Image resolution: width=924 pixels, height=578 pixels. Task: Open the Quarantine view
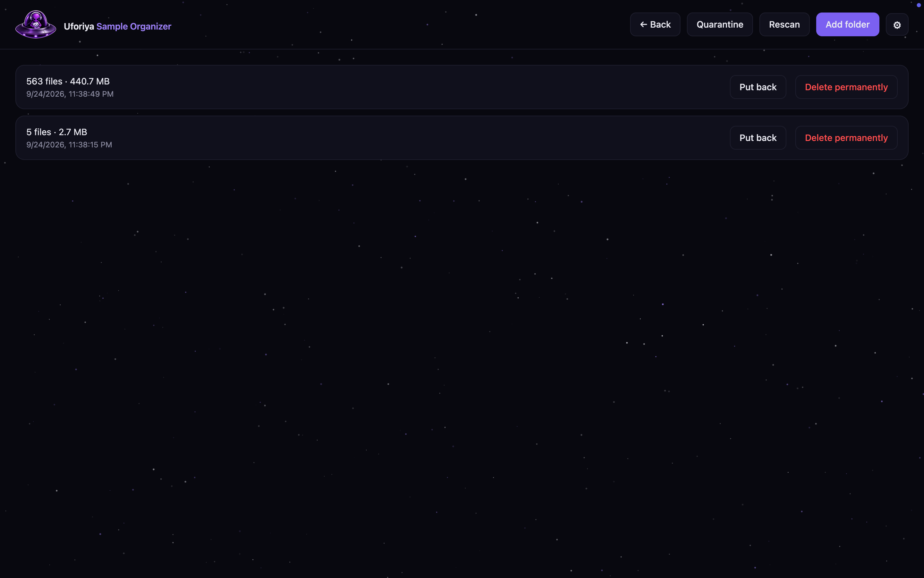pos(720,24)
